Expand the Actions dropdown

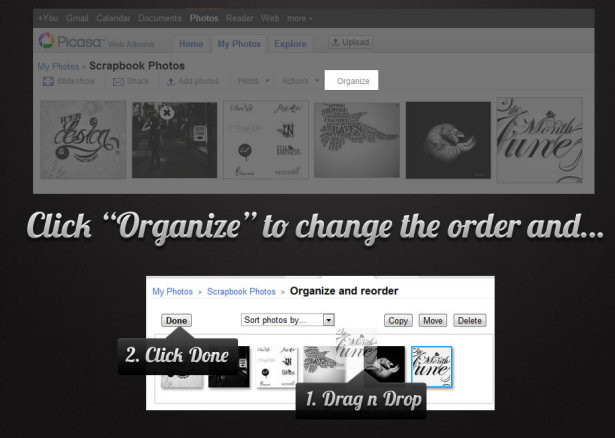300,81
